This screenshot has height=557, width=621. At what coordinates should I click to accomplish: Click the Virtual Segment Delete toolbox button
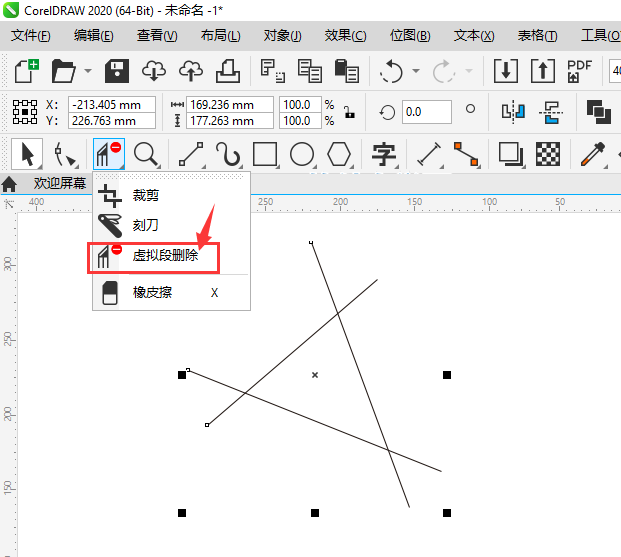click(109, 154)
